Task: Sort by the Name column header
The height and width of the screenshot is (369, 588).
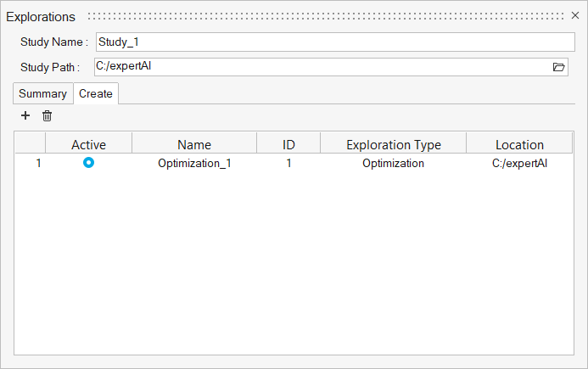Action: (194, 144)
